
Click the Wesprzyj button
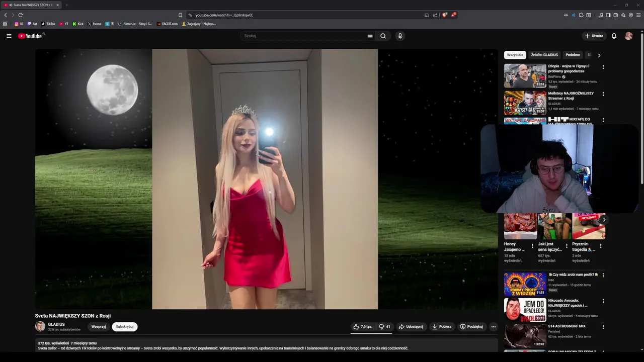click(x=99, y=327)
